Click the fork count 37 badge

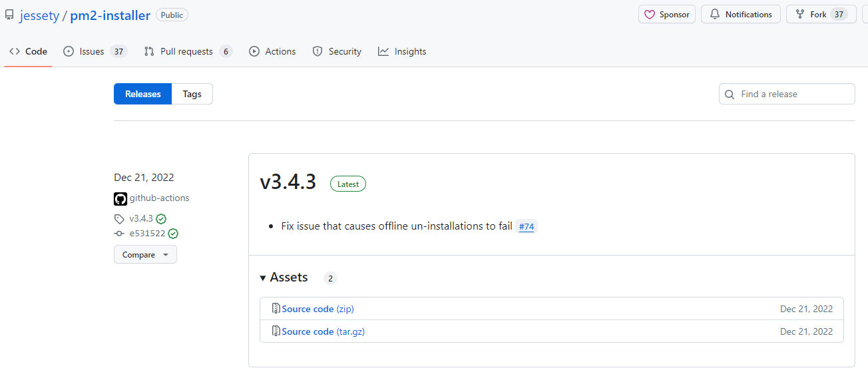(839, 14)
